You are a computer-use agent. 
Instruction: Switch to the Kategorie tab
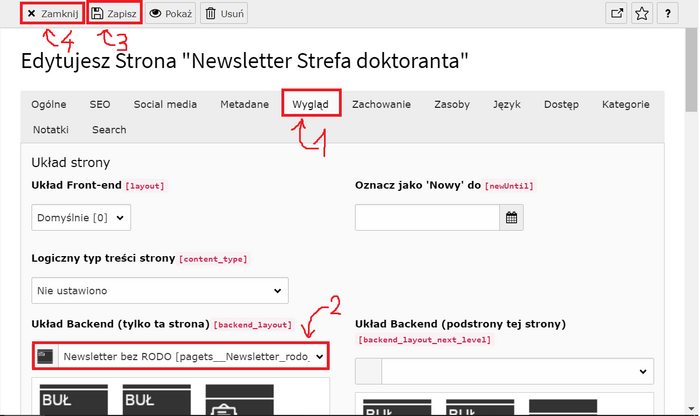pos(625,104)
